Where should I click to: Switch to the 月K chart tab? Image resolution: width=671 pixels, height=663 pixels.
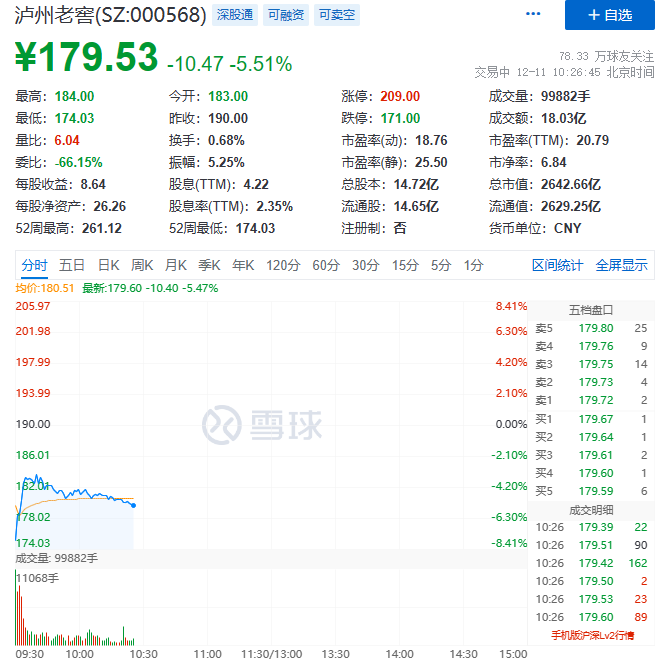click(x=175, y=265)
